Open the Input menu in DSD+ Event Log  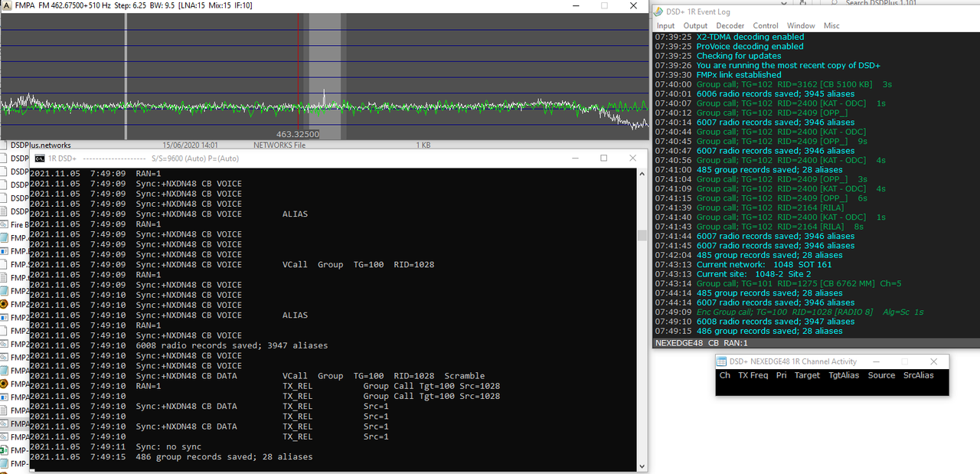tap(665, 25)
